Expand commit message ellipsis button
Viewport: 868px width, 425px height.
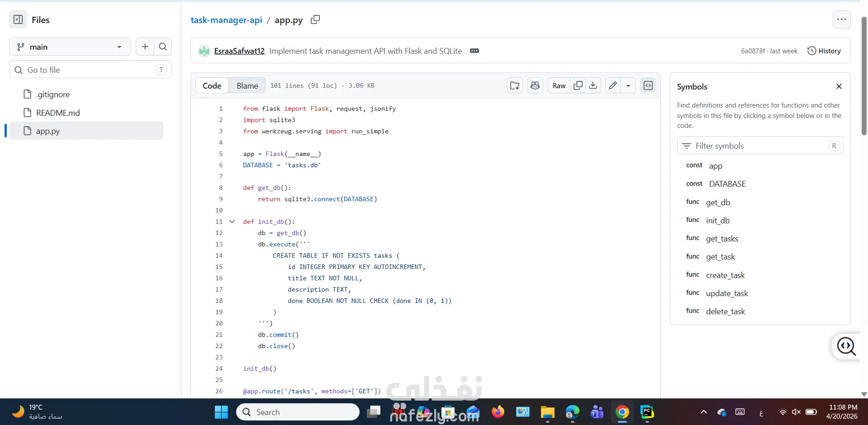click(474, 51)
